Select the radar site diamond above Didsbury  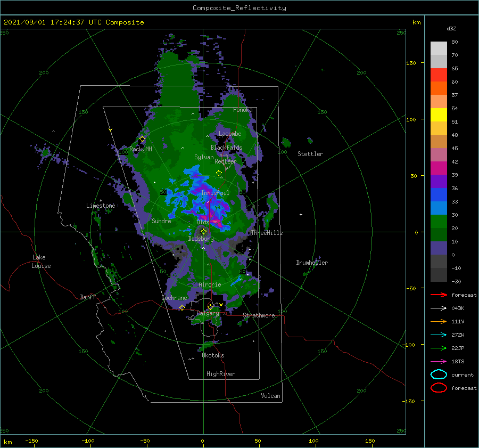(203, 232)
